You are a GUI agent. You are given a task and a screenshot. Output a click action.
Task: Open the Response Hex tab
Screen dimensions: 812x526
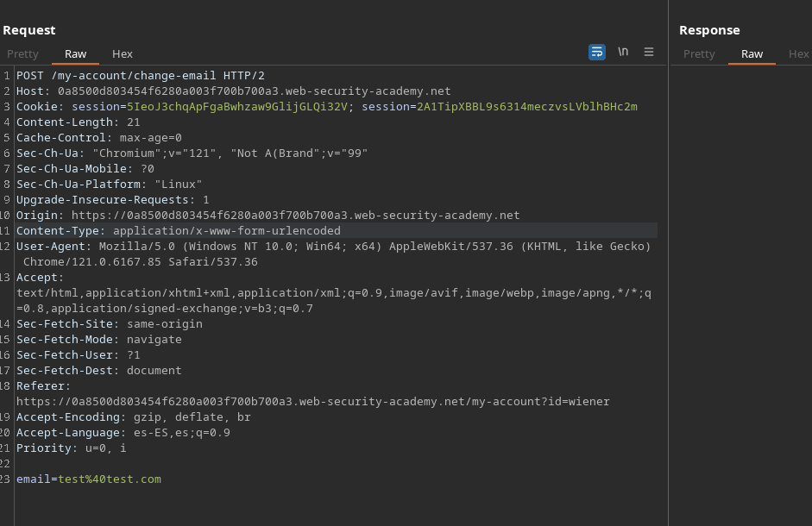click(x=798, y=54)
